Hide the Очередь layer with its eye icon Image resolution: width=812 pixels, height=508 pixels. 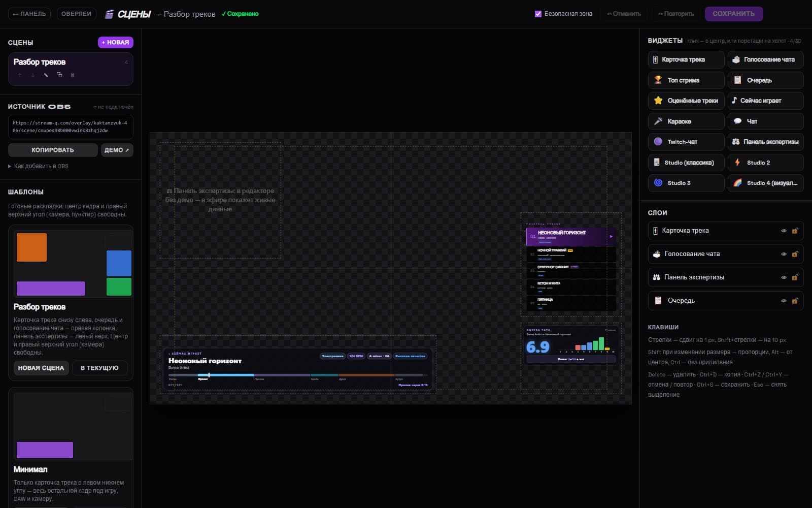[x=784, y=301]
